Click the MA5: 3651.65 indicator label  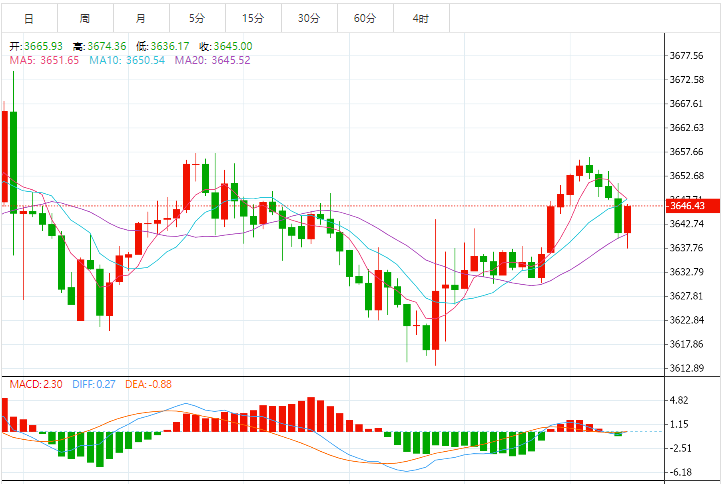point(44,60)
